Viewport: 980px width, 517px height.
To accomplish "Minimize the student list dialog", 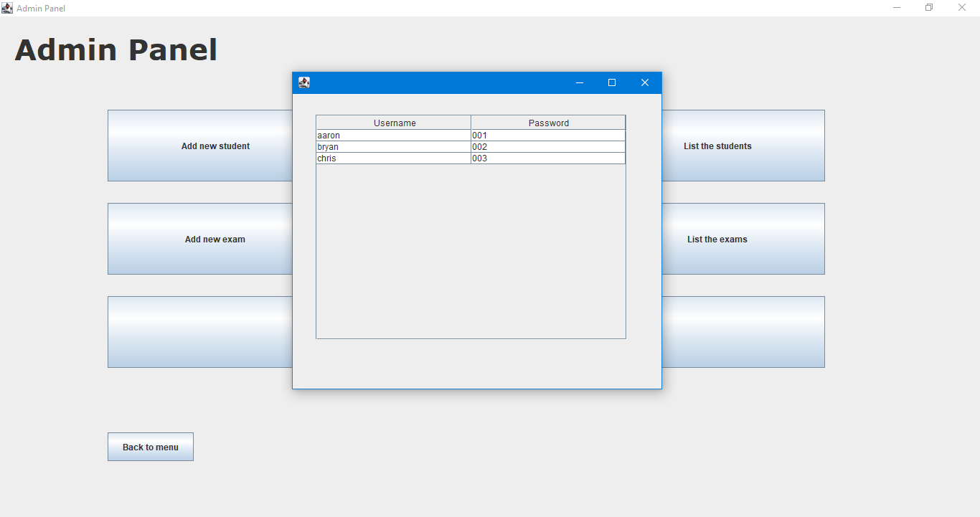I will [579, 82].
